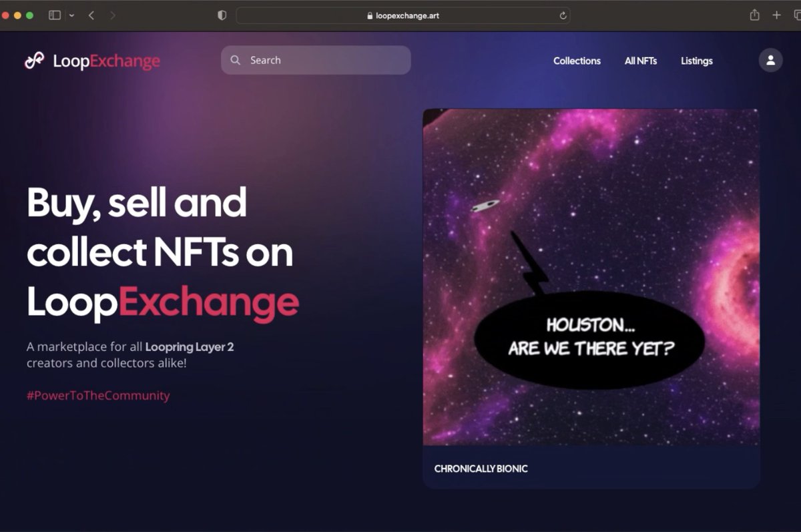The width and height of the screenshot is (801, 532).
Task: Open the user account profile icon
Action: [x=770, y=60]
